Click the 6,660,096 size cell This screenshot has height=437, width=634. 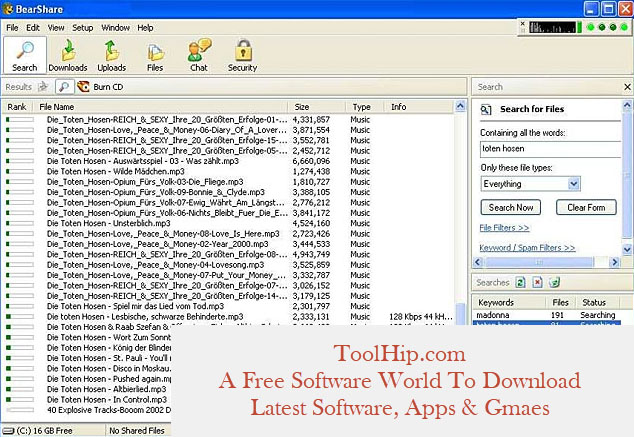tap(311, 161)
